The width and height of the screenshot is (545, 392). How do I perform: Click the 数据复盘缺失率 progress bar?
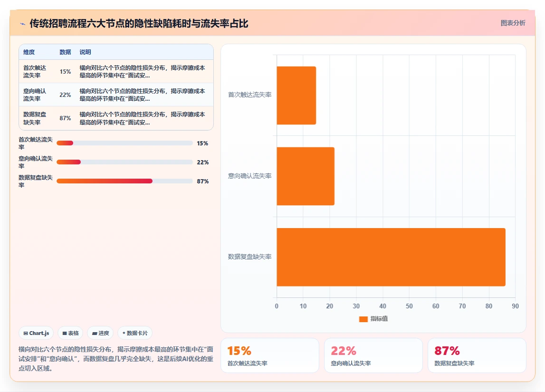click(x=124, y=181)
